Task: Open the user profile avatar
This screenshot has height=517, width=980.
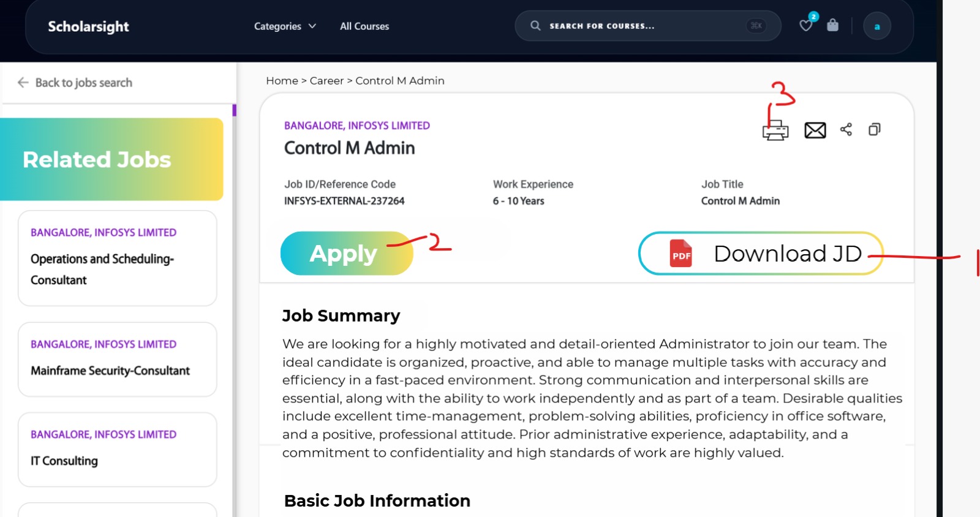Action: (877, 26)
